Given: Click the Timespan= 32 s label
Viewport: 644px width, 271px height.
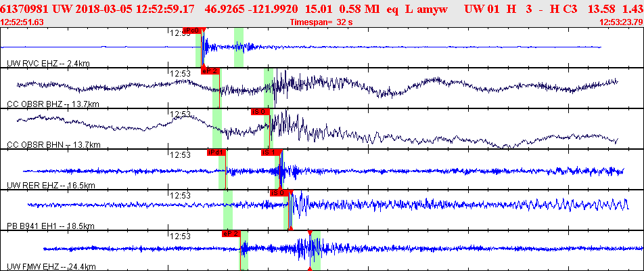Looking at the screenshot, I should pos(321,22).
